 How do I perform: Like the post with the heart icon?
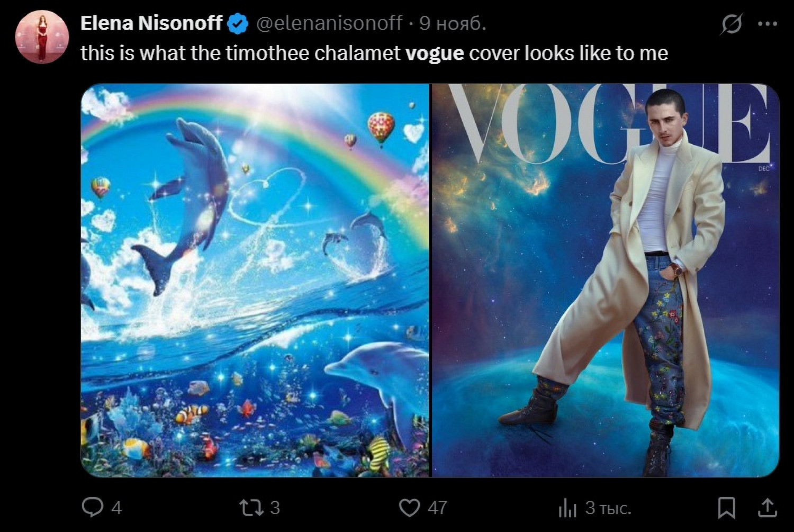point(409,507)
